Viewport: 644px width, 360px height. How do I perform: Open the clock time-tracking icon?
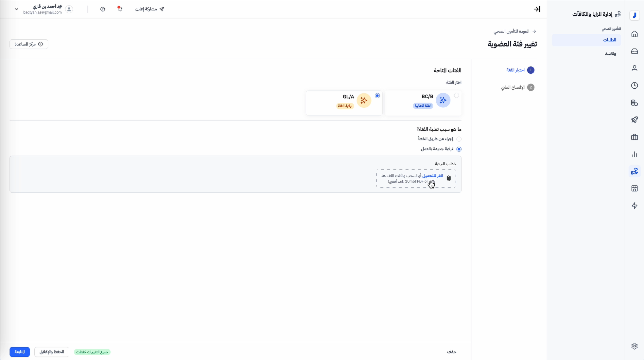pos(634,85)
